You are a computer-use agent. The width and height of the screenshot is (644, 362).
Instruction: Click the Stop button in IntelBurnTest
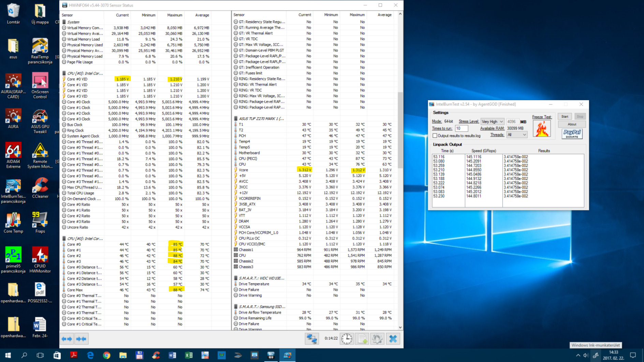(580, 117)
